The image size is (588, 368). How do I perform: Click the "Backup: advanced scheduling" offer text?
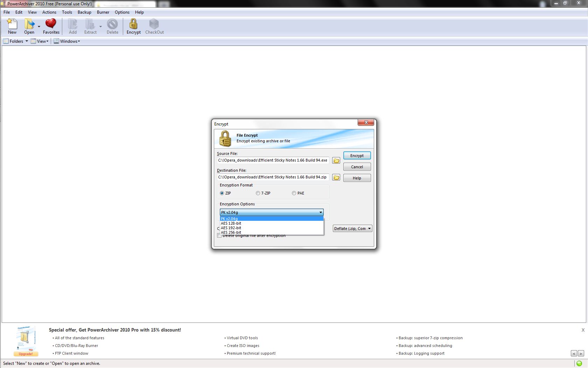coord(425,346)
